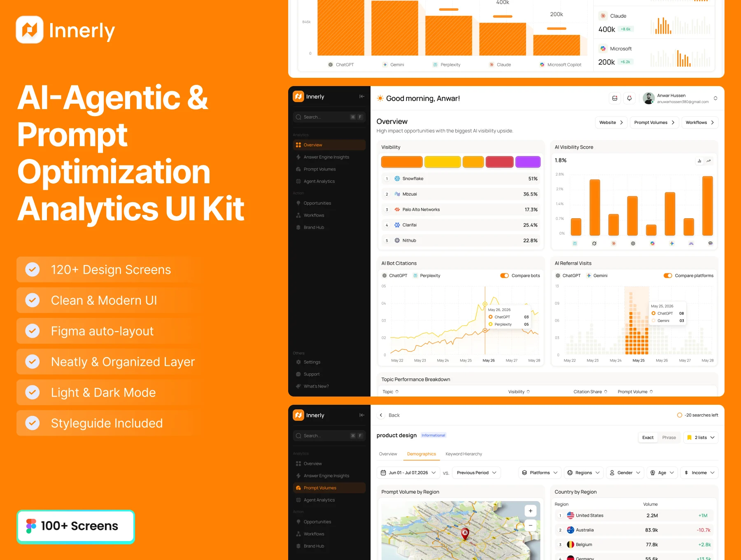Open Workflows in the Good morning sidebar
This screenshot has width=741, height=560.
[x=329, y=215]
